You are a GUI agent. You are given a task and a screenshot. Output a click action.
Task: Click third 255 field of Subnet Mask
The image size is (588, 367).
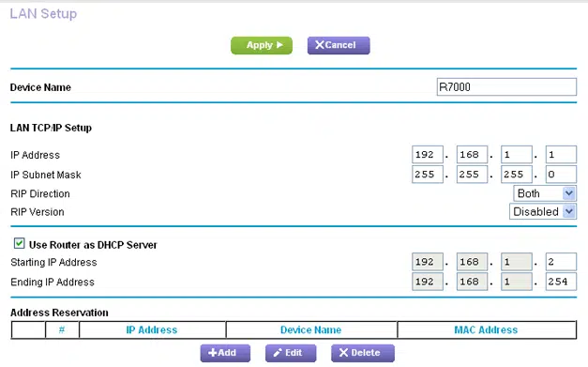tap(517, 175)
